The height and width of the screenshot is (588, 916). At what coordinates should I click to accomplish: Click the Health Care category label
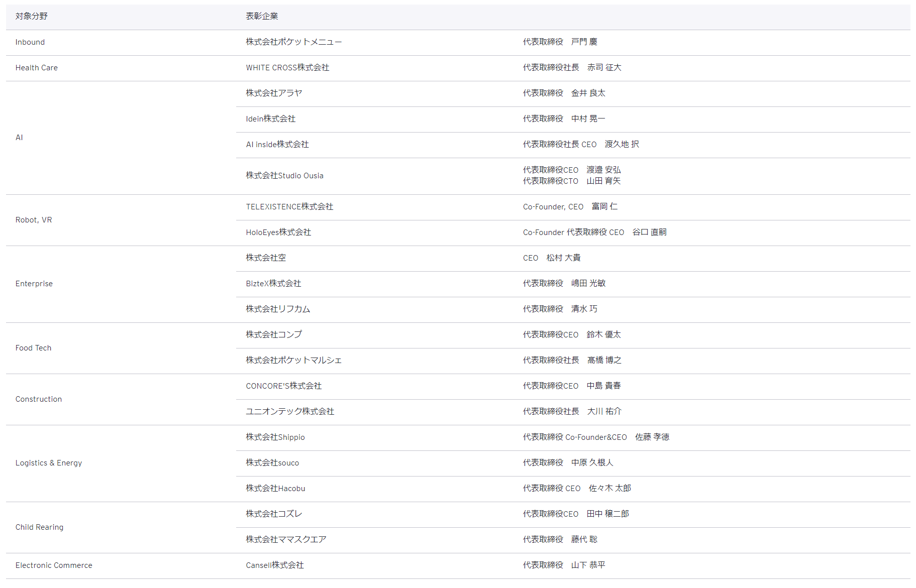click(36, 68)
